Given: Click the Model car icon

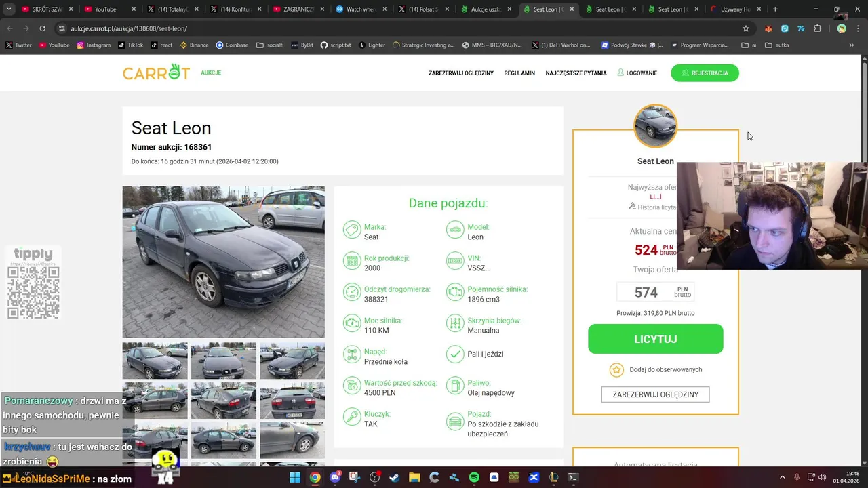Looking at the screenshot, I should coord(455,230).
